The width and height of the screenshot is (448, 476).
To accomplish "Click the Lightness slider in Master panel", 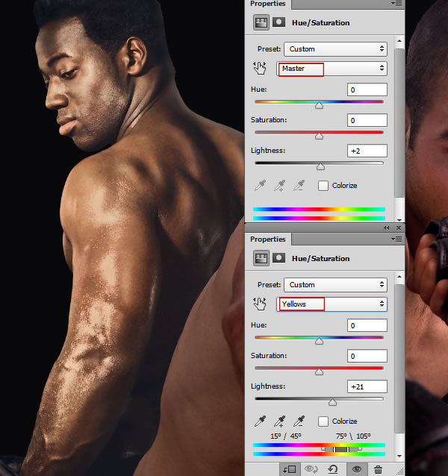I will (x=321, y=166).
